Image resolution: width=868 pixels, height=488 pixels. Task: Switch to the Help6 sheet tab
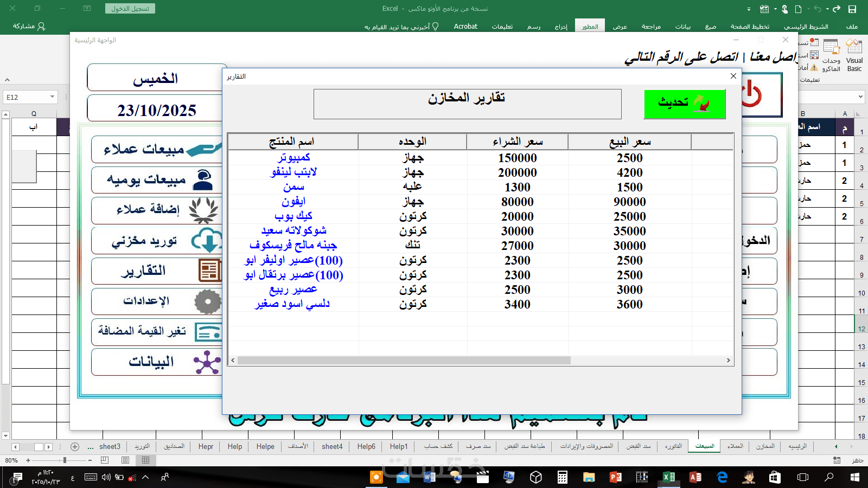[x=366, y=446]
